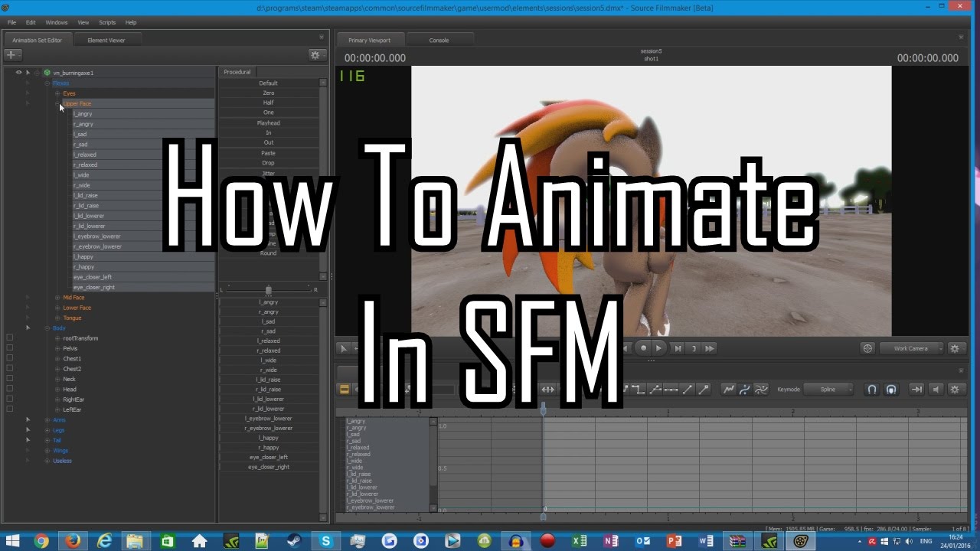Expand the Arms group
The height and width of the screenshot is (551, 980).
pos(47,419)
